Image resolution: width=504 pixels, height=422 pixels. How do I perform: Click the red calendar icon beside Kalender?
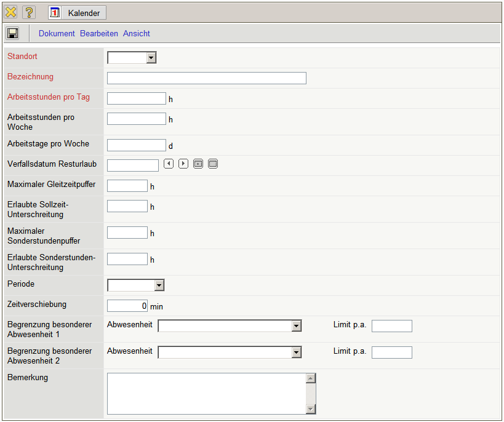tap(55, 13)
